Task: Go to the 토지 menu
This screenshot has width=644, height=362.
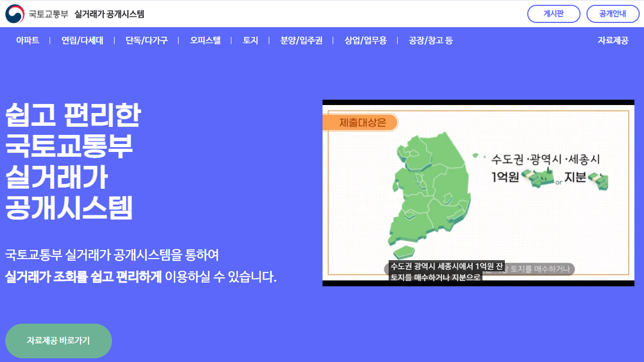Action: [x=251, y=41]
